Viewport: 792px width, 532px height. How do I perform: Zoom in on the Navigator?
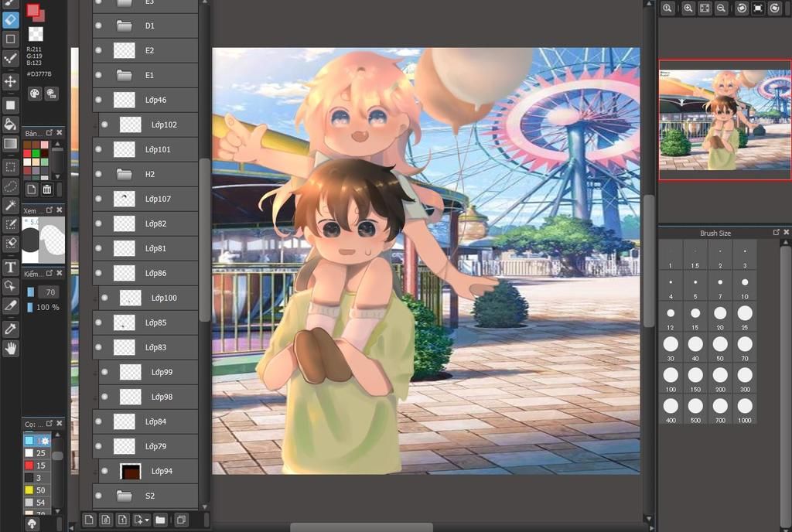tap(688, 8)
